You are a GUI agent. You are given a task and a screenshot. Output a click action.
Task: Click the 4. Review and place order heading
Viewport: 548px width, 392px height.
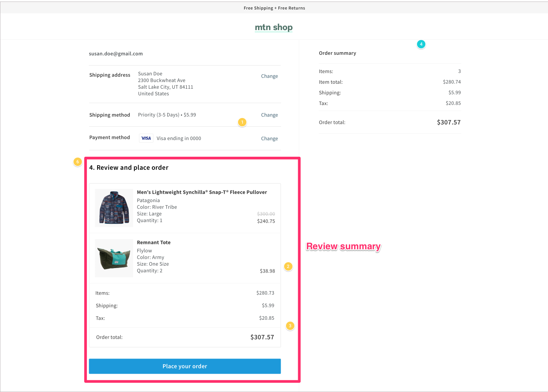[x=129, y=167]
